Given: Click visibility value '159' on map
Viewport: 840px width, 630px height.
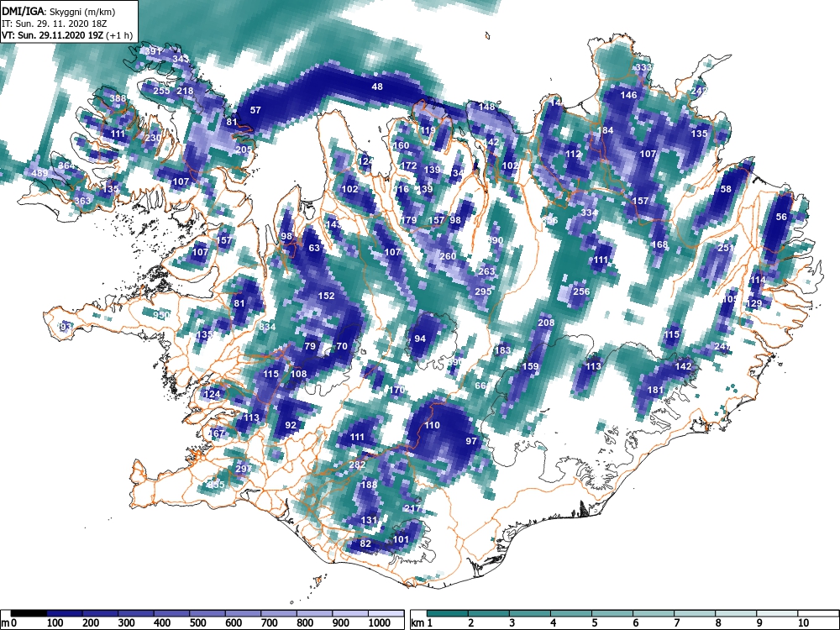Looking at the screenshot, I should click(x=530, y=366).
